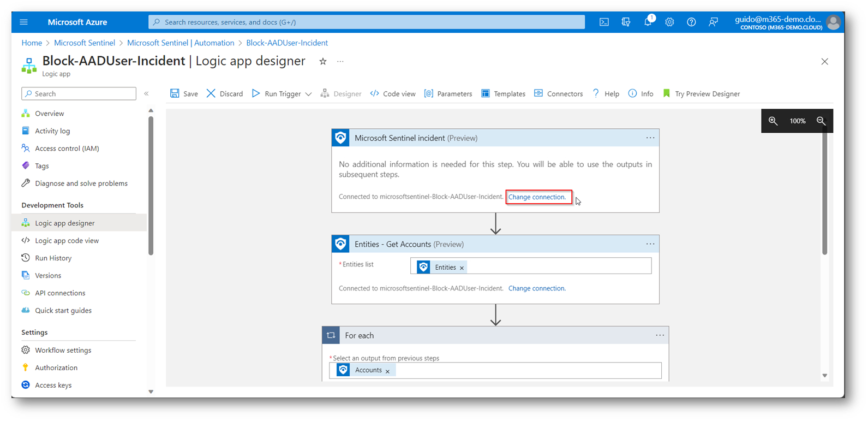
Task: Open the notifications bell
Action: [x=648, y=21]
